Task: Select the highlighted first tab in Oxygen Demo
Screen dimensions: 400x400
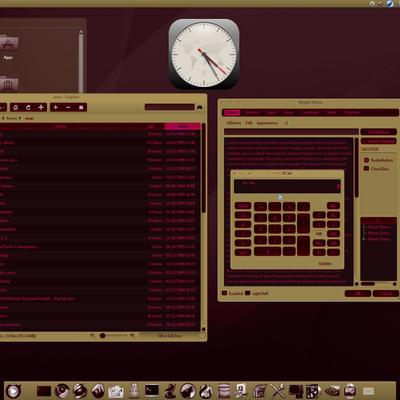Action: 232,112
